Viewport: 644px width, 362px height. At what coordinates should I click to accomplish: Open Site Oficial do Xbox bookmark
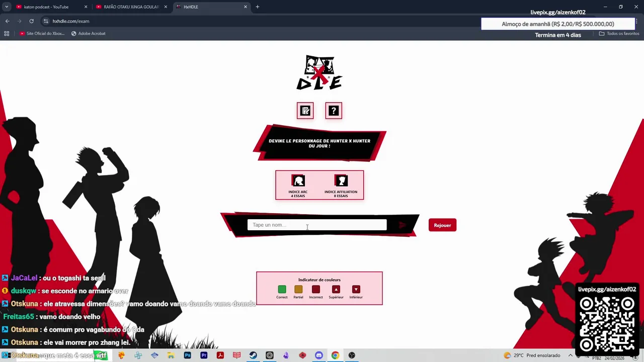[42, 34]
